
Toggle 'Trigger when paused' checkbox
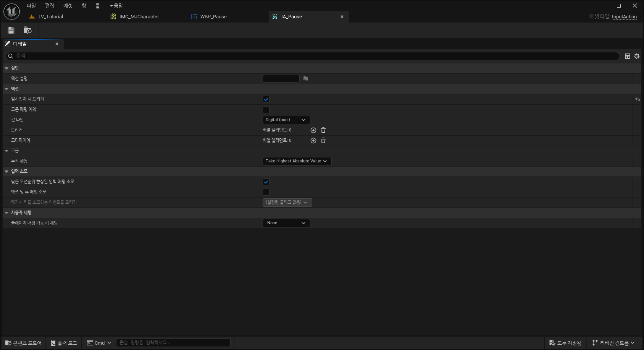click(266, 99)
